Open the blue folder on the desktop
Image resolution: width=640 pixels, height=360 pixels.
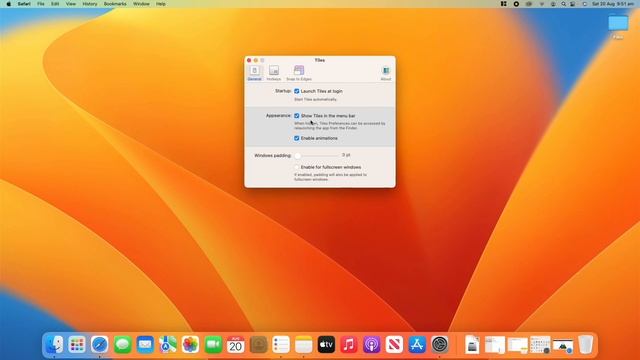pyautogui.click(x=618, y=23)
